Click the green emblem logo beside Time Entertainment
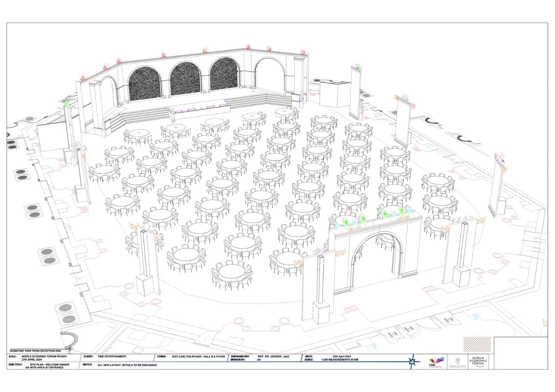This screenshot has width=555, height=392. pos(457,362)
